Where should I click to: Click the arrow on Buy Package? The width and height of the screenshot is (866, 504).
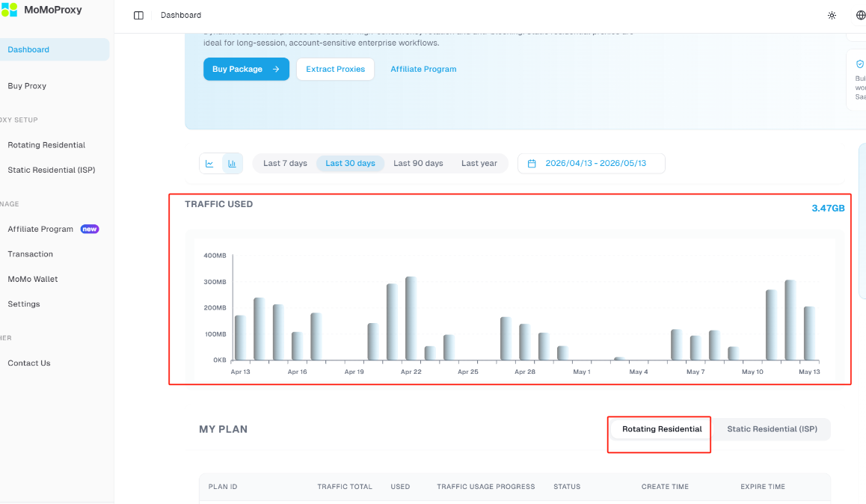pos(276,69)
